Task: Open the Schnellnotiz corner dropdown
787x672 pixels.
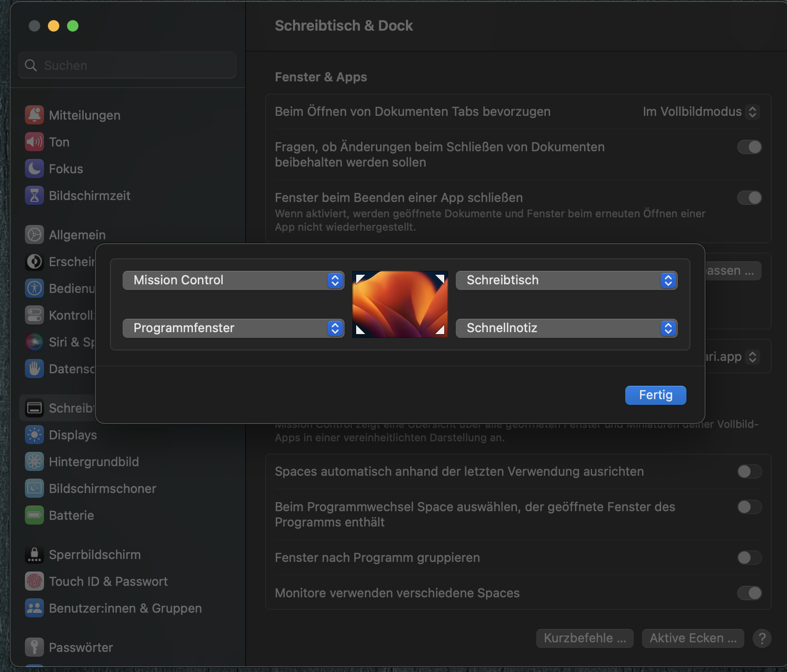Action: click(566, 328)
